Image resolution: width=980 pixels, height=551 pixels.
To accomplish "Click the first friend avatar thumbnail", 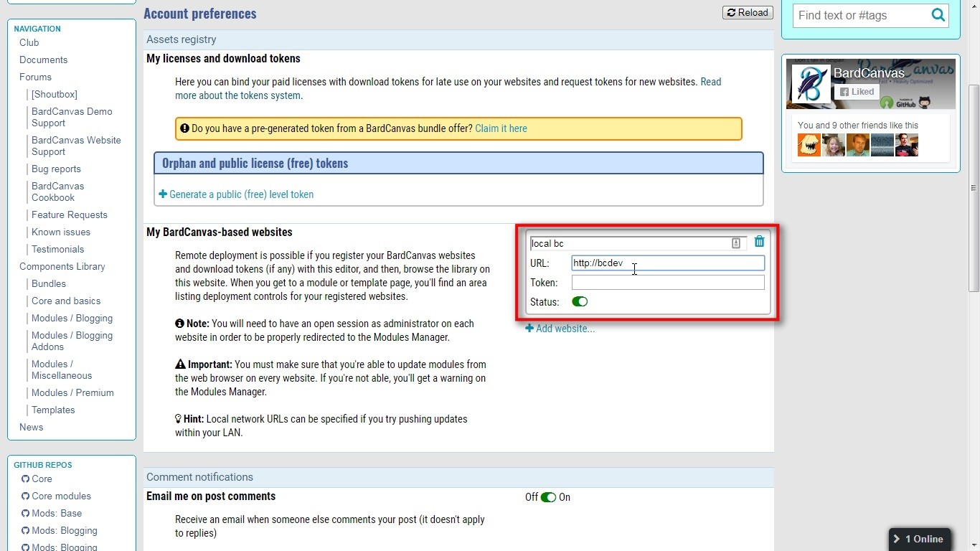I will tap(809, 145).
